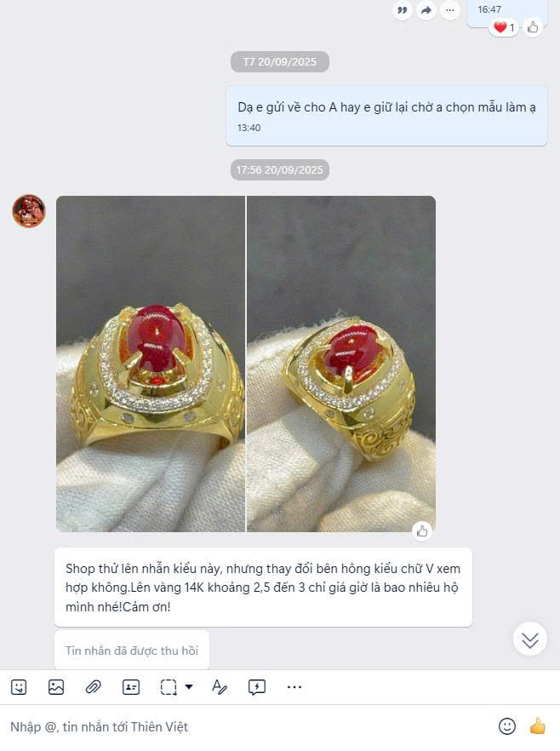Select the screen capture icon
Screen dimensions: 560x751
169,687
